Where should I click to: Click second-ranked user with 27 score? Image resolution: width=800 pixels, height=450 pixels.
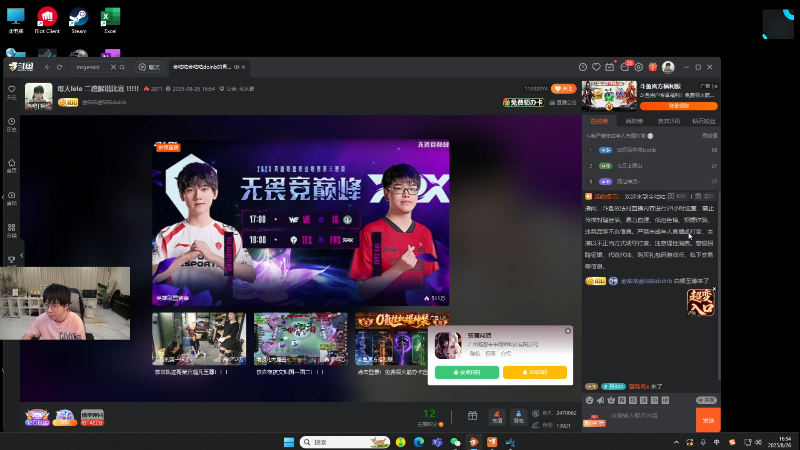point(652,166)
